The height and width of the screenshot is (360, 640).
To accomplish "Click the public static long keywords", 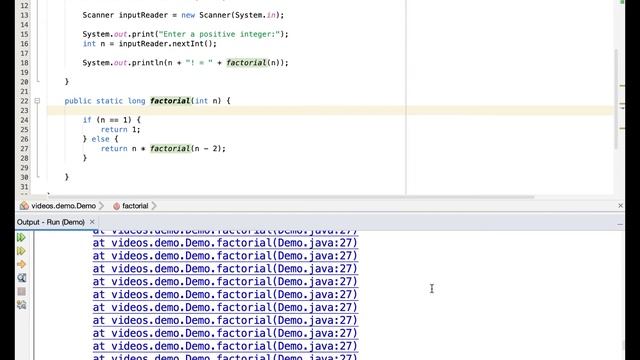I will click(105, 101).
